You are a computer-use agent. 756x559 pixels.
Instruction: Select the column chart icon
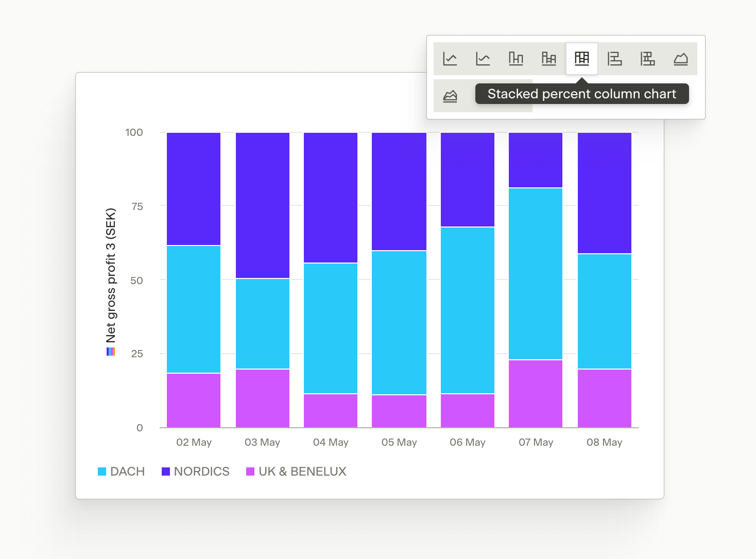pos(516,59)
